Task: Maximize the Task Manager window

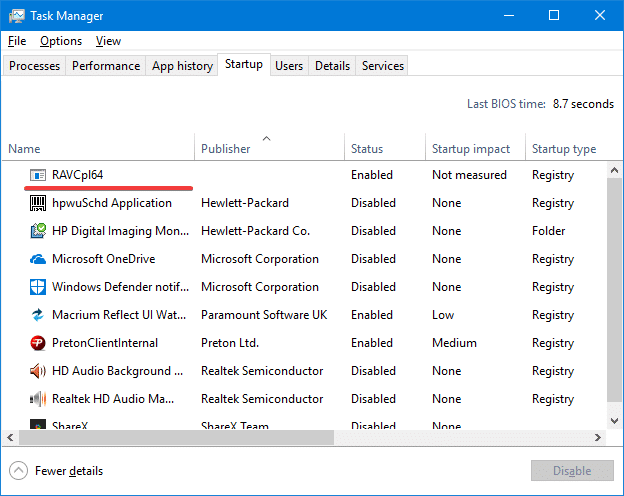Action: point(554,16)
